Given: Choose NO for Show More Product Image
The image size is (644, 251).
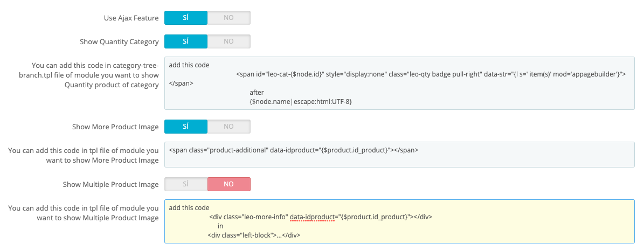Looking at the screenshot, I should tap(228, 127).
